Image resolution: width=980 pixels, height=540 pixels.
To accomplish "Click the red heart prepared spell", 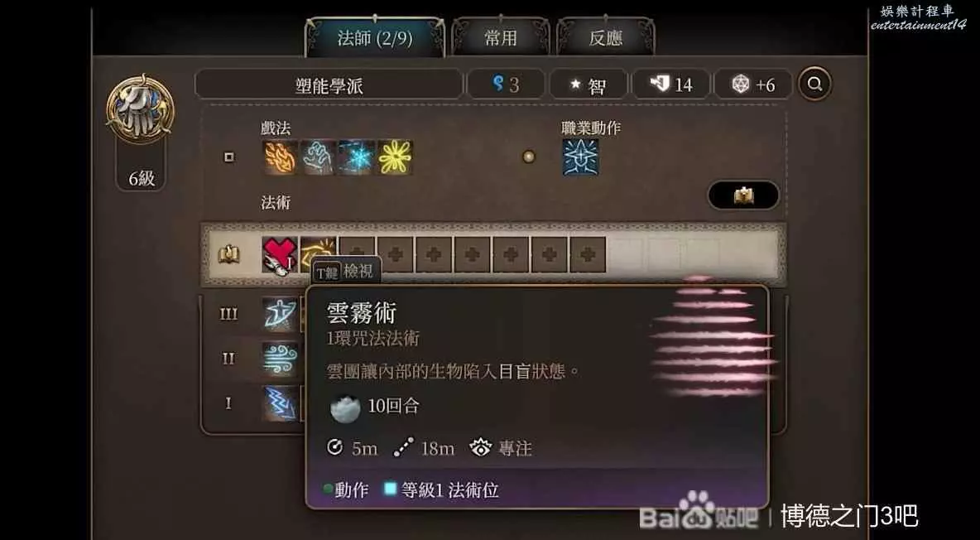I will [x=280, y=254].
